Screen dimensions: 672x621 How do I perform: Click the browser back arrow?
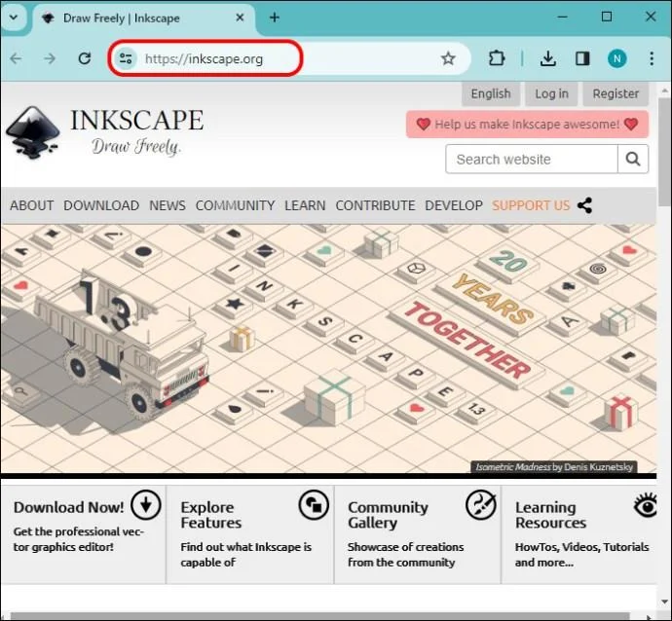[x=17, y=58]
